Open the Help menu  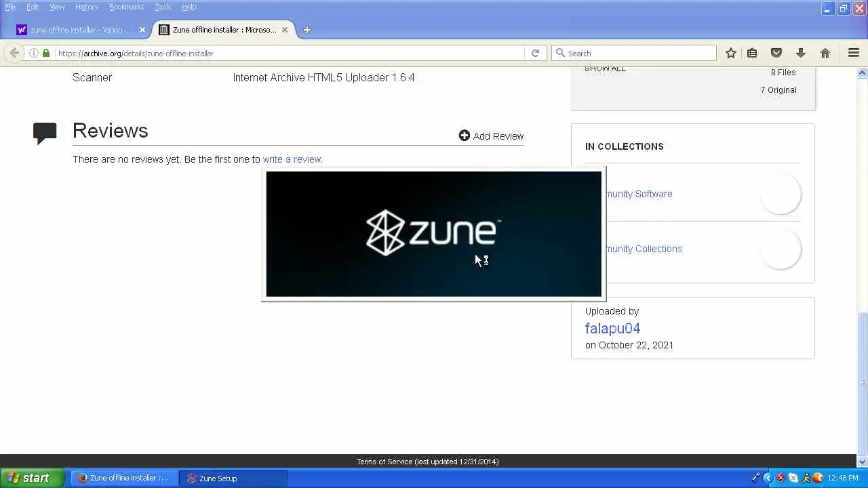coord(189,7)
